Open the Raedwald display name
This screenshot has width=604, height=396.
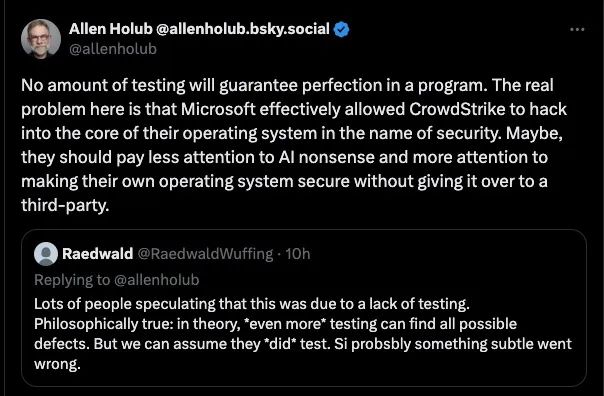point(97,254)
